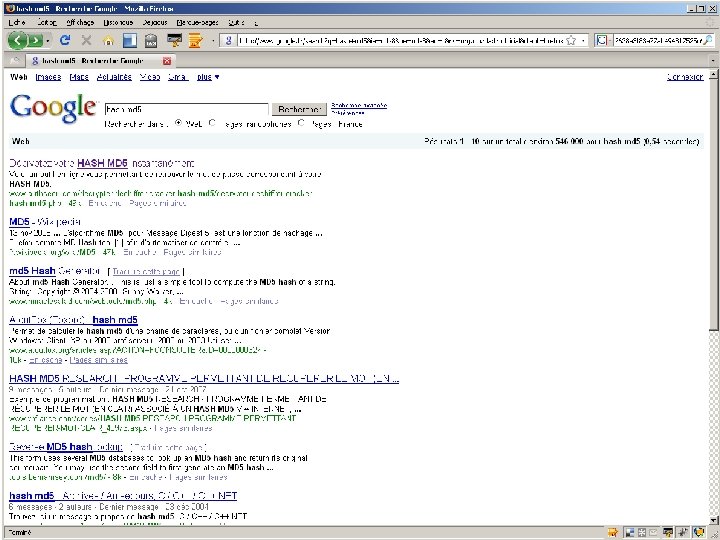This screenshot has width=720, height=540.
Task: Select 'Pages francophones' radio button
Action: click(212, 123)
